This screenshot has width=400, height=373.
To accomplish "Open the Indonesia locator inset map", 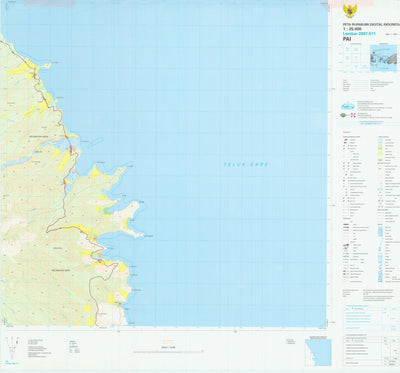I will (384, 58).
